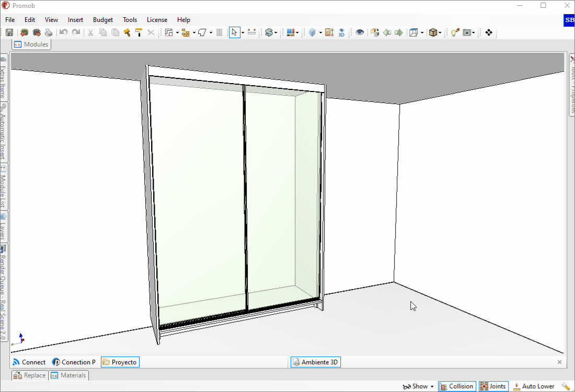Click the Cut scissors icon

(90, 32)
